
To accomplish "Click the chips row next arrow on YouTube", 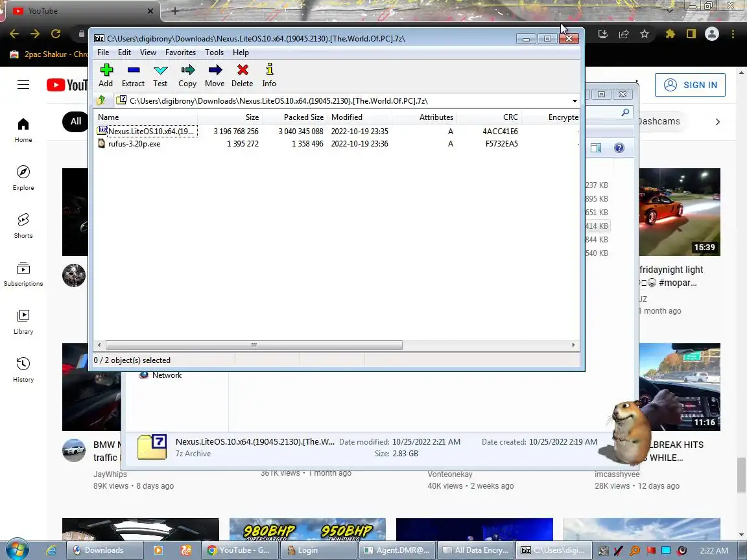I will coord(717,122).
